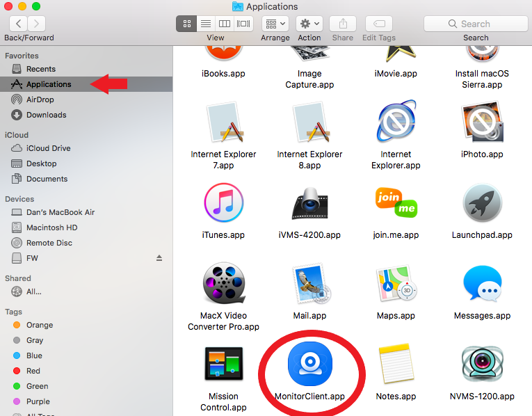Image resolution: width=532 pixels, height=416 pixels.
Task: Click the Share toolbar button
Action: pos(342,24)
